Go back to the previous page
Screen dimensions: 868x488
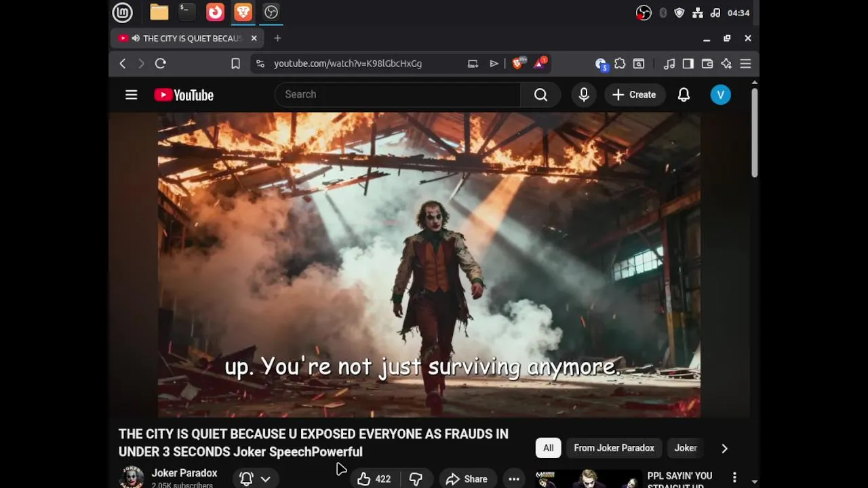pos(123,63)
